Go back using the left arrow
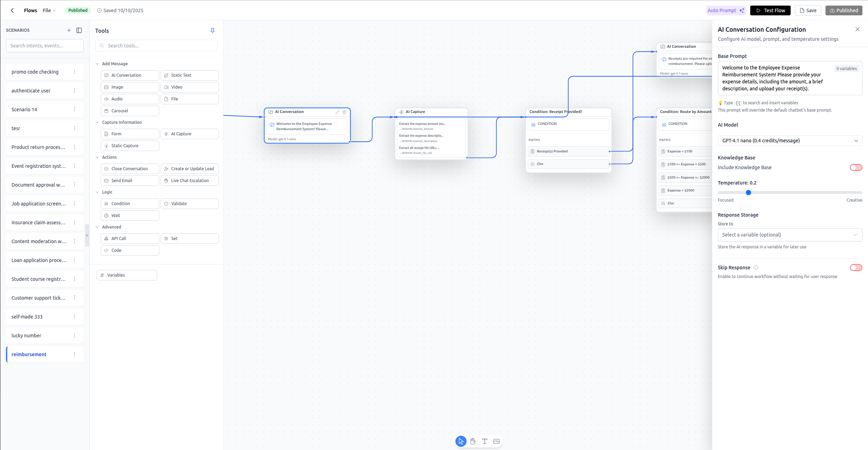Screen dimensions: 868x450 point(12,10)
